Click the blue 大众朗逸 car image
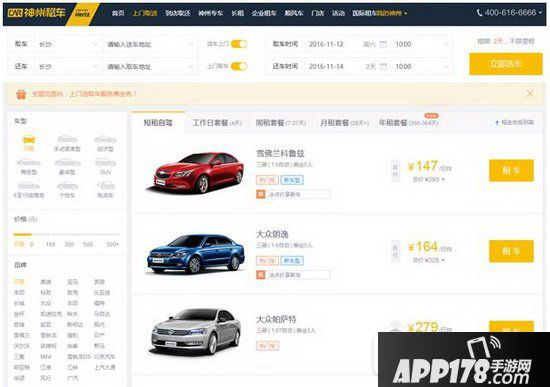Image resolution: width=550 pixels, height=387 pixels. click(196, 253)
